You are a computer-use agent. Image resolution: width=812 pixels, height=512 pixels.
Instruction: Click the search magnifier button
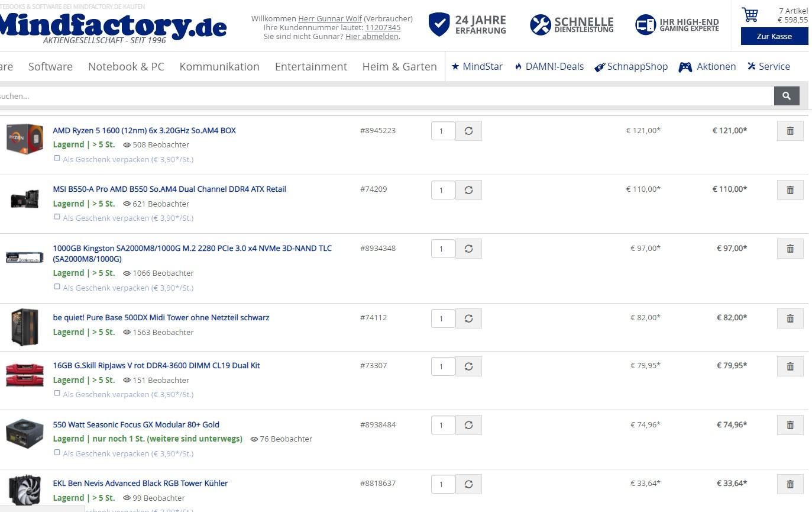click(787, 96)
